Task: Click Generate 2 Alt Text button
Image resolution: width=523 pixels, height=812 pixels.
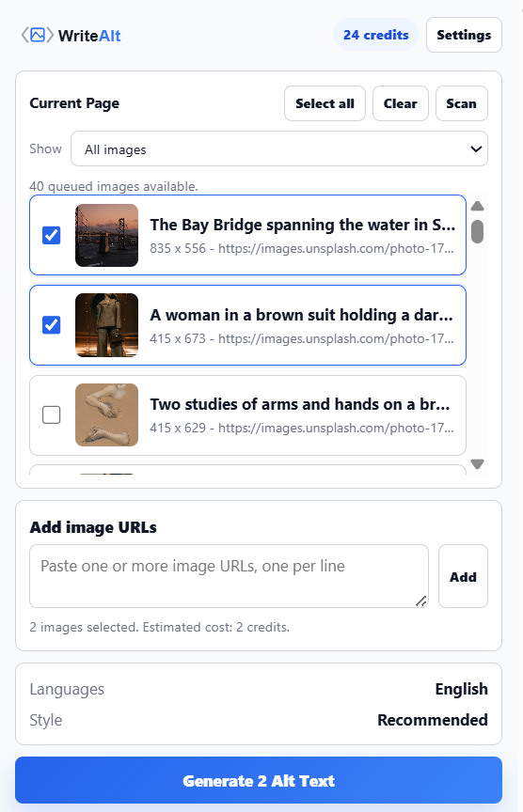Action: click(259, 780)
